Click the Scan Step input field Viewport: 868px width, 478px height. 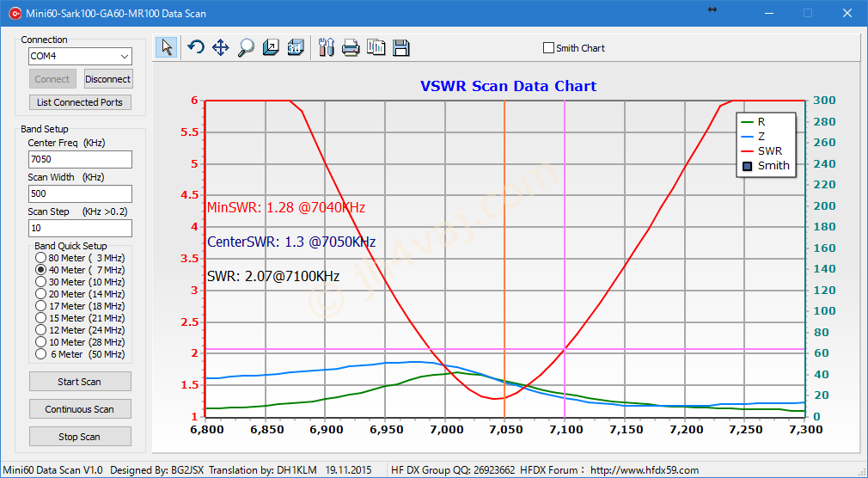click(x=80, y=228)
